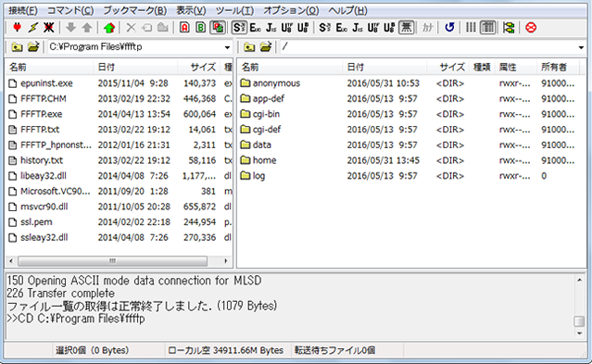This screenshot has width=592, height=364.
Task: Go up one local folder icon
Action: pyautogui.click(x=17, y=47)
